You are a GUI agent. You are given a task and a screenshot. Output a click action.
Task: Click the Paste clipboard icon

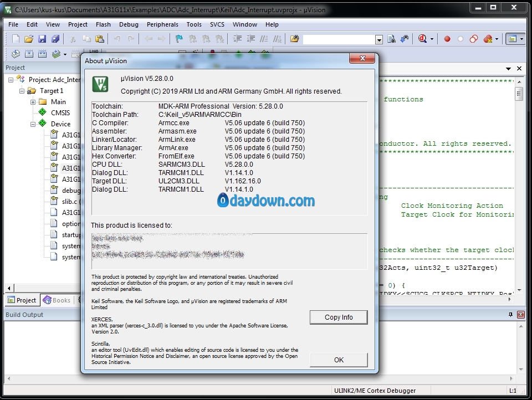100,39
